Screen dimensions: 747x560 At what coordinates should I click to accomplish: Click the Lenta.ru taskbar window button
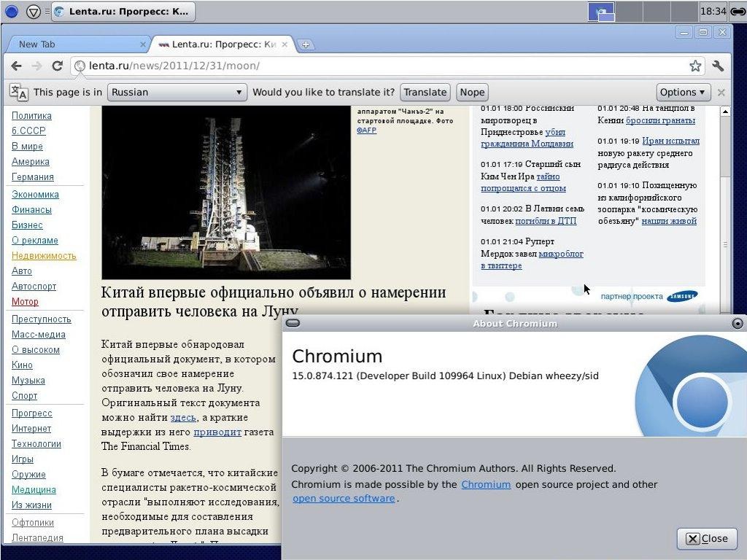pyautogui.click(x=123, y=12)
